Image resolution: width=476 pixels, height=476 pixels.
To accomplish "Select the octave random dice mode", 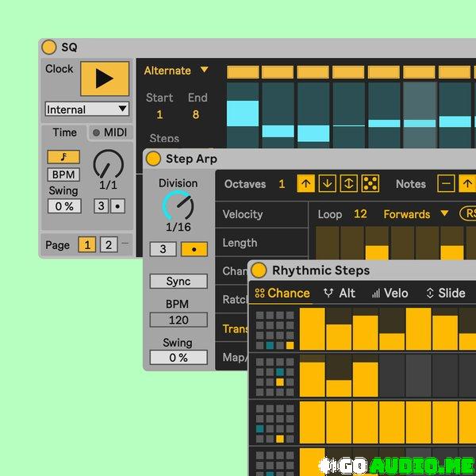I will click(x=370, y=183).
